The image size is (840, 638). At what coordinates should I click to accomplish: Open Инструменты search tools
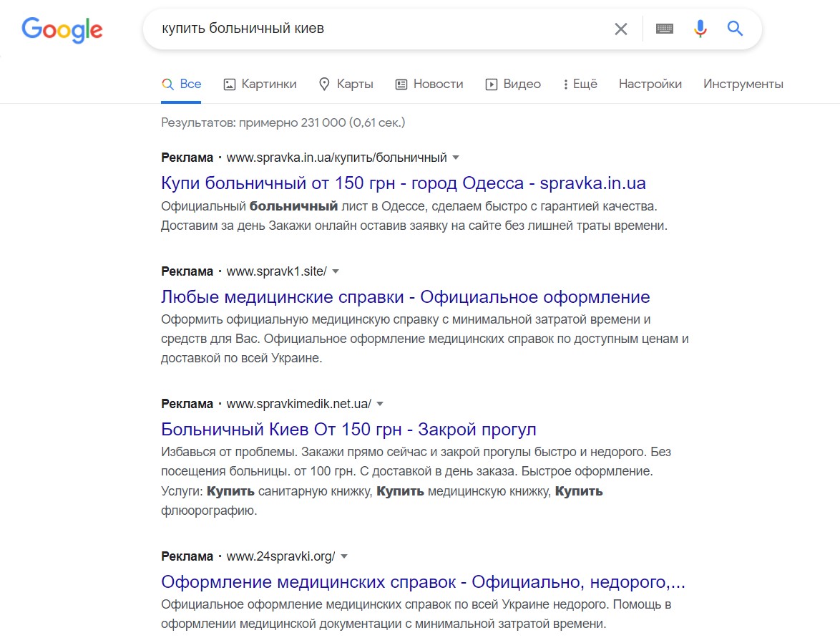[743, 84]
